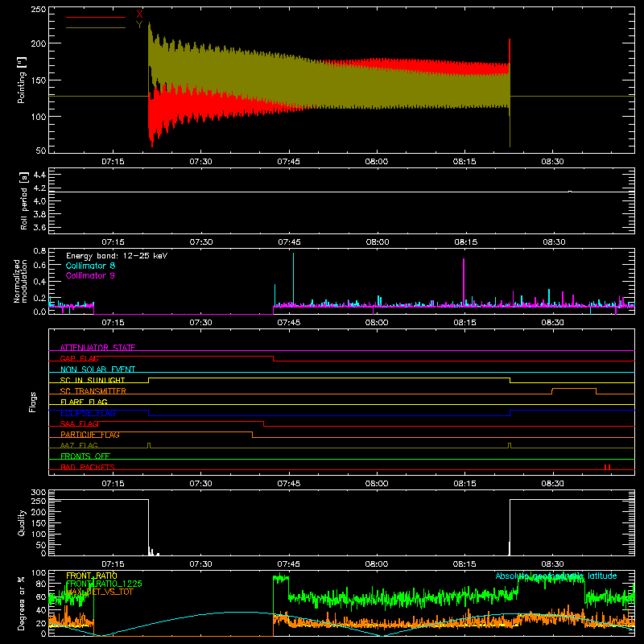Click the orange MAX_DET_VS_TOT legend label
644x644 pixels.
coord(100,592)
